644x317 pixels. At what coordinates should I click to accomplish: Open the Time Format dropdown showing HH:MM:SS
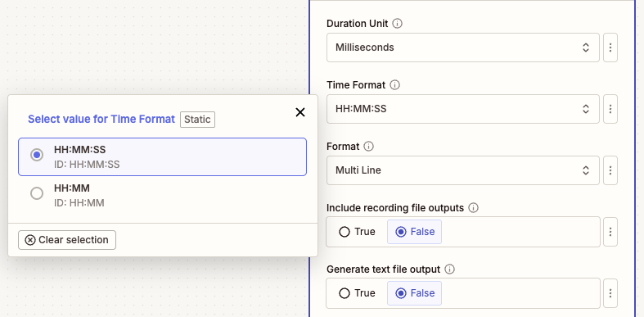463,109
